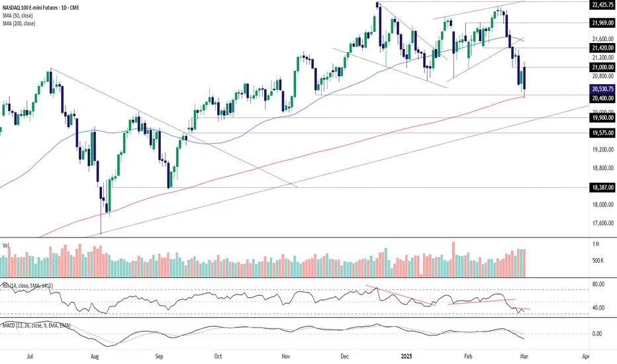Click the 2025 marker on time axis

[406, 356]
